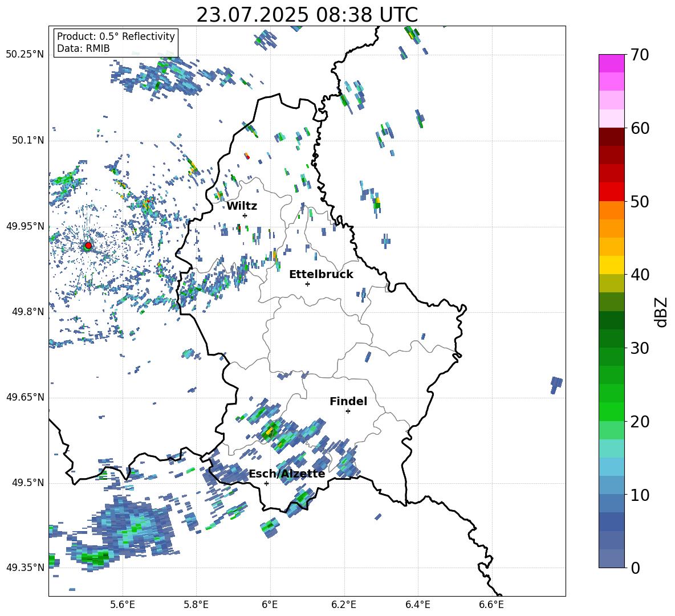Image resolution: width=675 pixels, height=616 pixels.
Task: Click the colorbar tick label 0
Action: tap(635, 568)
